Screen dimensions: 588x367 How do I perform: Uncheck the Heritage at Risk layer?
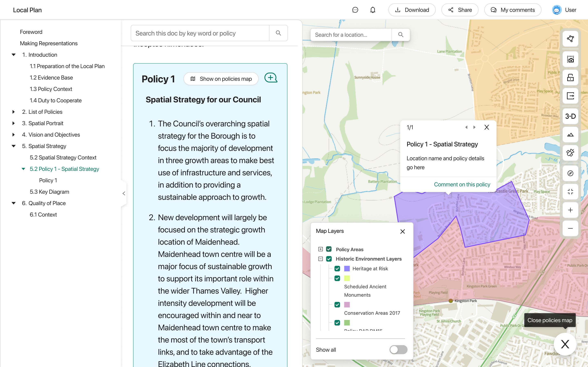click(337, 269)
